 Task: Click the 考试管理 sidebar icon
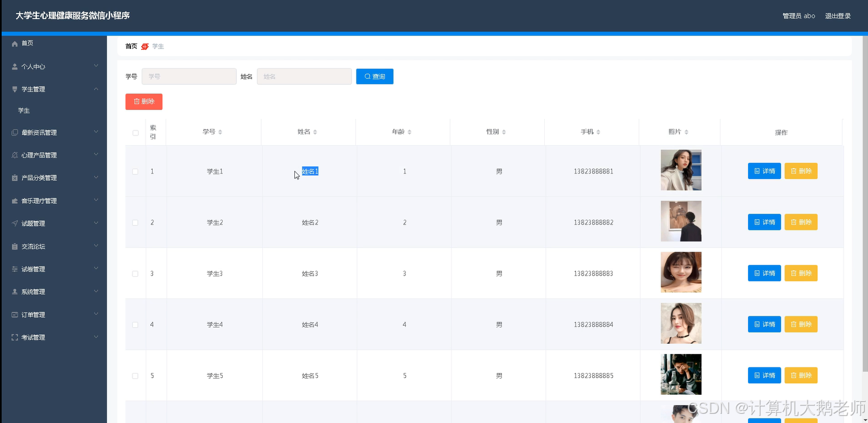pyautogui.click(x=15, y=338)
